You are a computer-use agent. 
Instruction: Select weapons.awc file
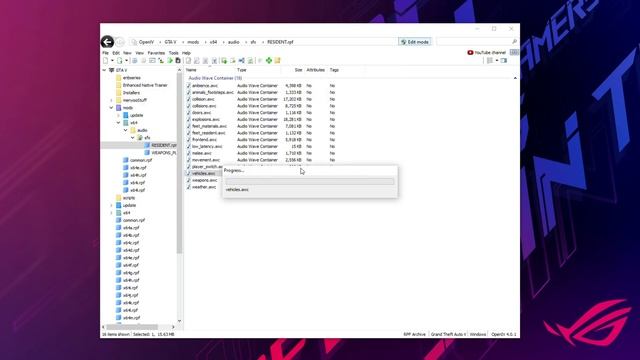204,180
